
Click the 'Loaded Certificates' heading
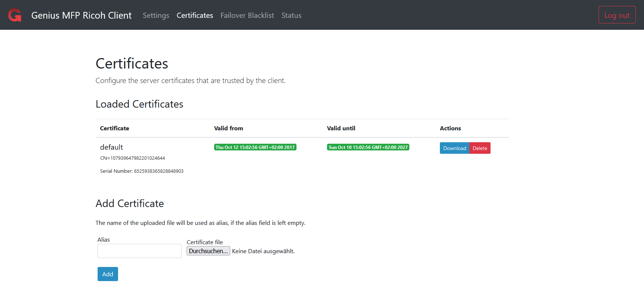139,104
